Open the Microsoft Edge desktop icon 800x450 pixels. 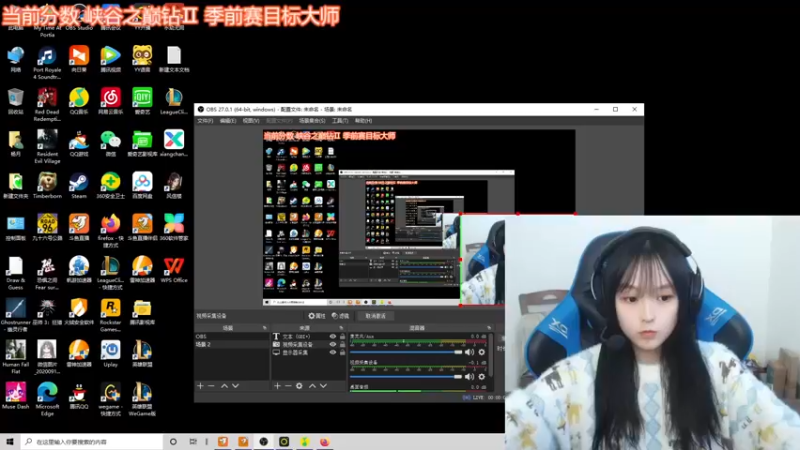[x=47, y=399]
